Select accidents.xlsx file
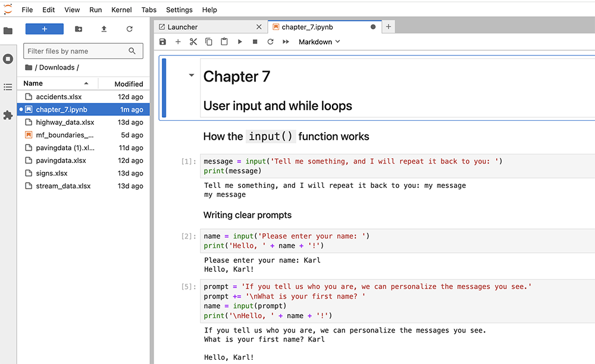 tap(83, 97)
